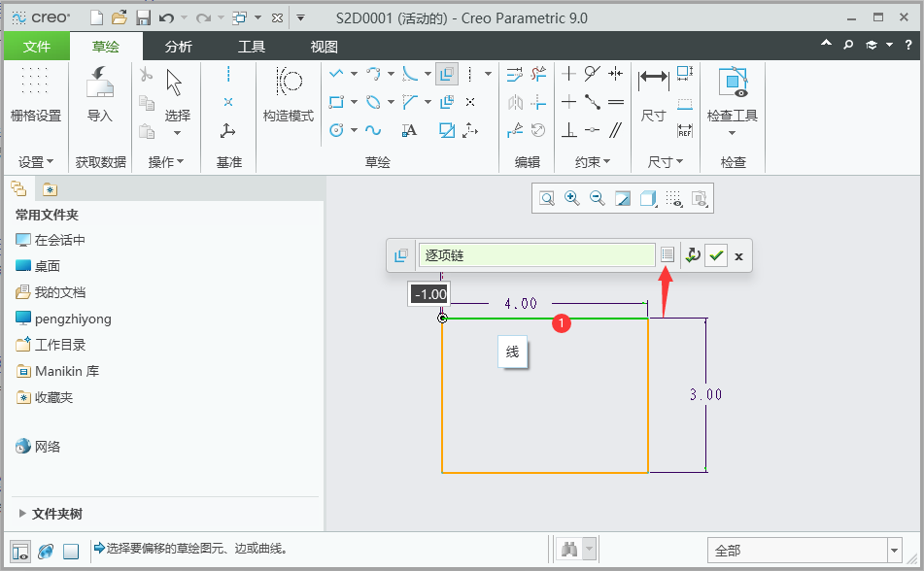Apply the Symmetric constraint
Viewport: 924px width, 571px height.
pos(616,74)
